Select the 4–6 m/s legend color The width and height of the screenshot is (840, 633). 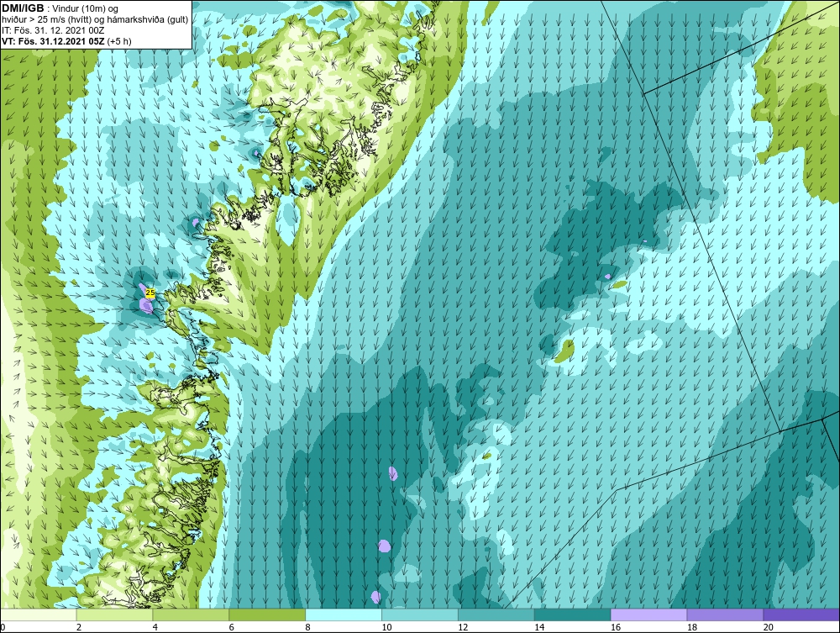tap(191, 615)
